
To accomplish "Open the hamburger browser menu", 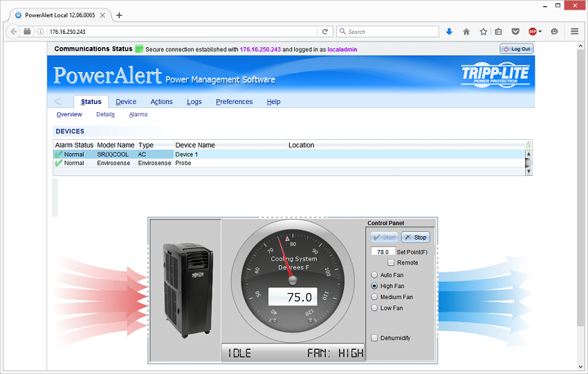I will click(574, 32).
